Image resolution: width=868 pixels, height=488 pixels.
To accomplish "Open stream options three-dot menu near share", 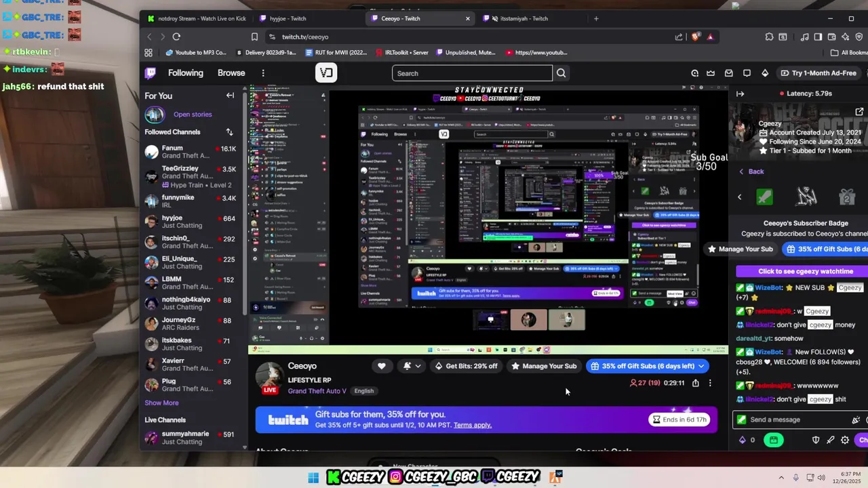I will pyautogui.click(x=710, y=383).
